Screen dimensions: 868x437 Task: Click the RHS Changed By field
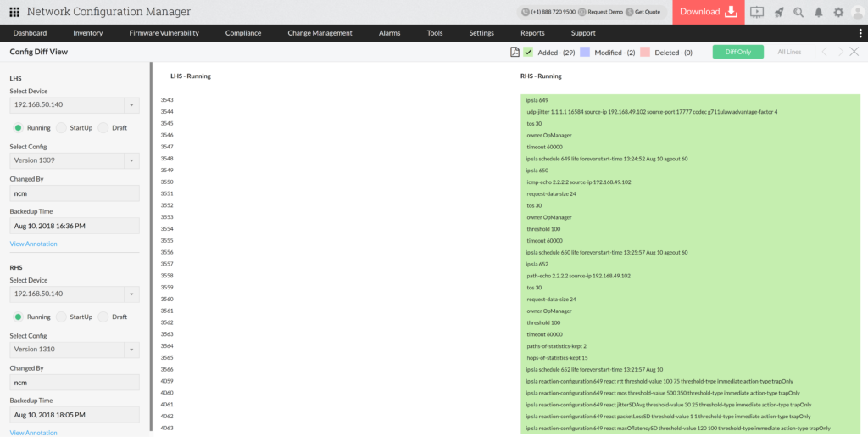click(x=74, y=383)
